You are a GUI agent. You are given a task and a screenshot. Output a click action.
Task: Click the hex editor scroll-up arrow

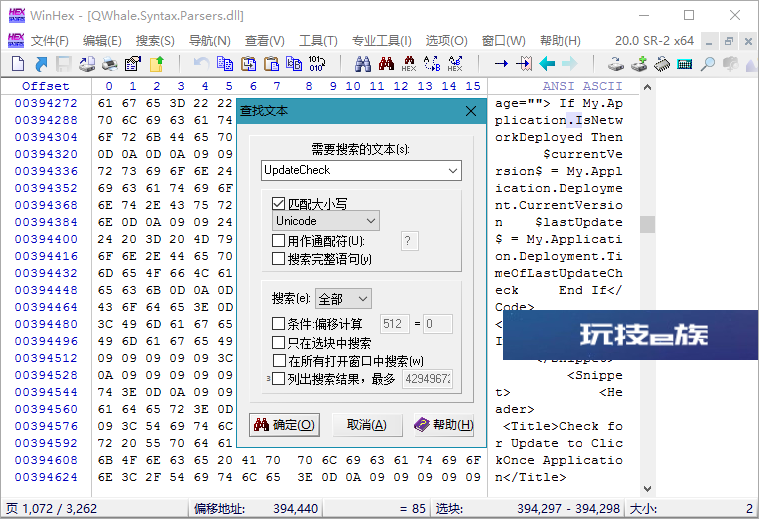(x=647, y=88)
